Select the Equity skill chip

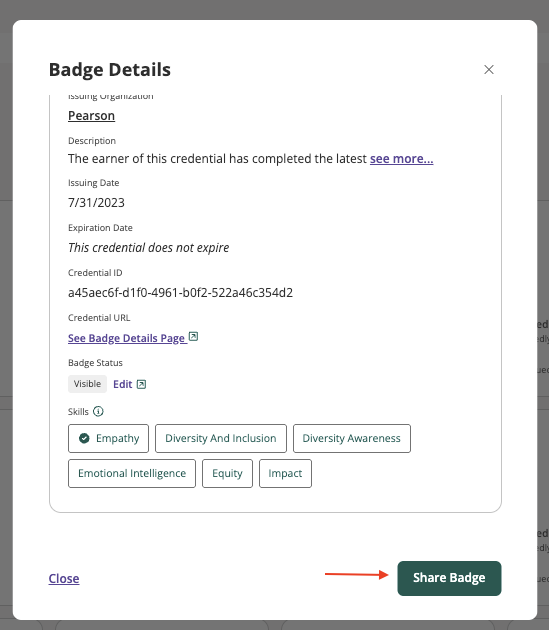pyautogui.click(x=227, y=473)
